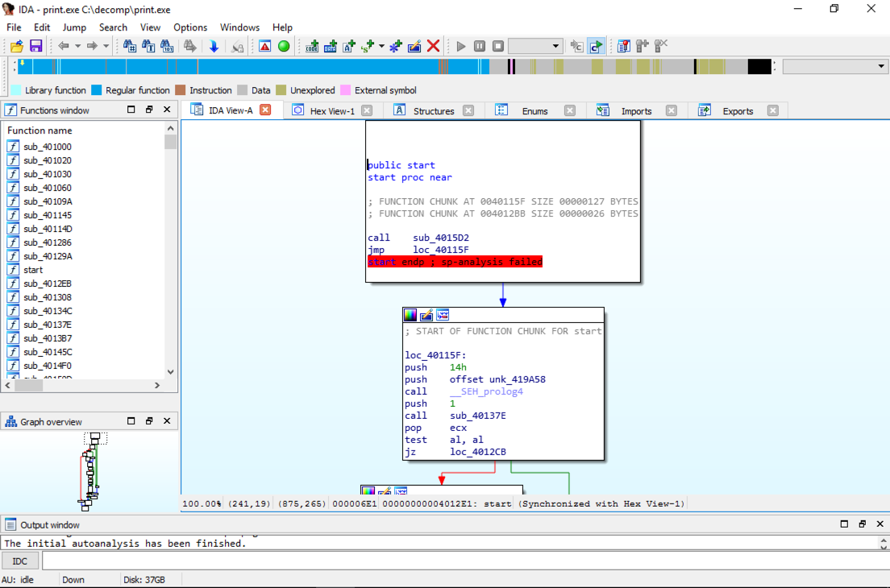This screenshot has width=890, height=588.
Task: Switch to the Imports tab
Action: [636, 111]
